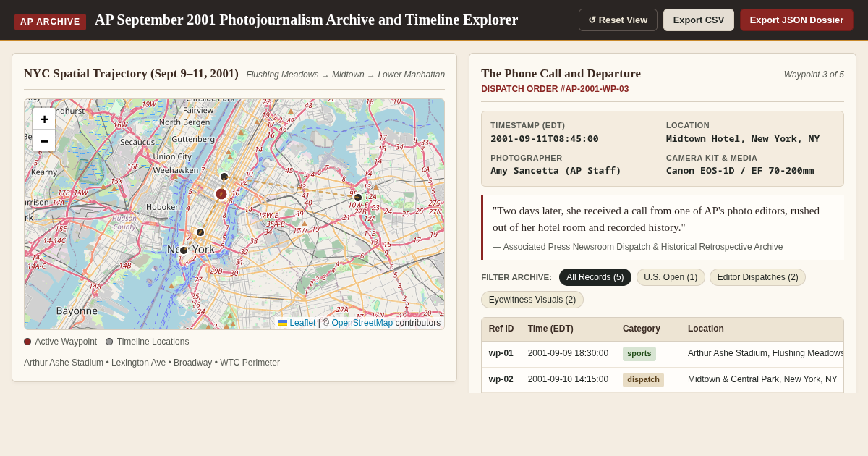Viewport: 868px width, 456px height.
Task: Click the quote about the photo editors' call
Action: coord(656,219)
